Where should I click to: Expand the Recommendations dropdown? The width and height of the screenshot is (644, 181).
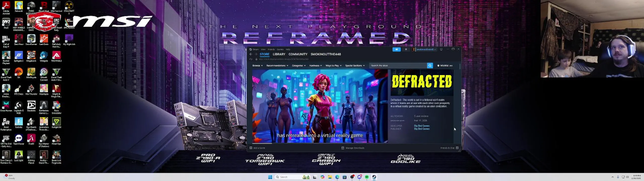point(277,65)
